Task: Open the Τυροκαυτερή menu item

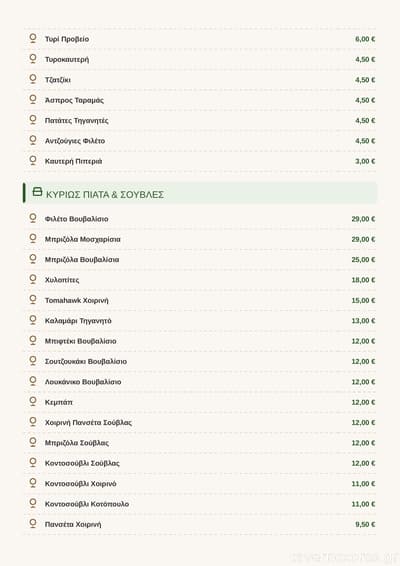Action: click(200, 59)
